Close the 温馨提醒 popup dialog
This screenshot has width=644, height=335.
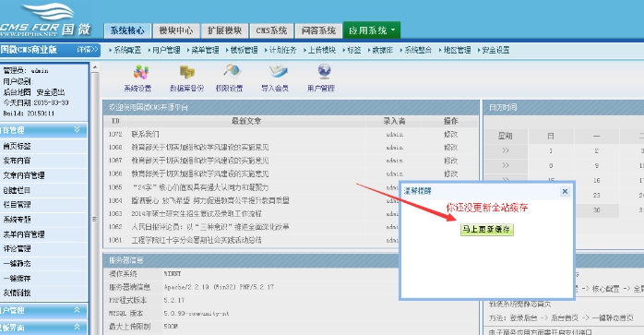(x=565, y=191)
